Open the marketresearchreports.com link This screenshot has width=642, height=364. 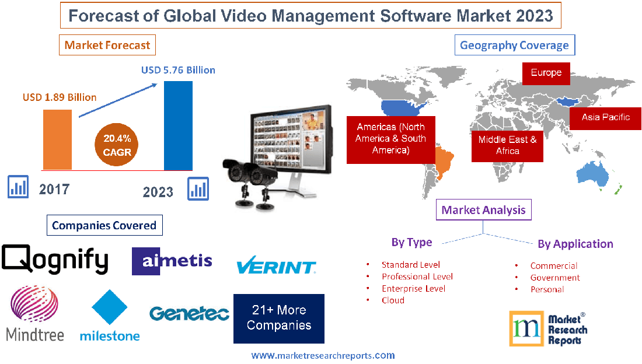coord(323,355)
